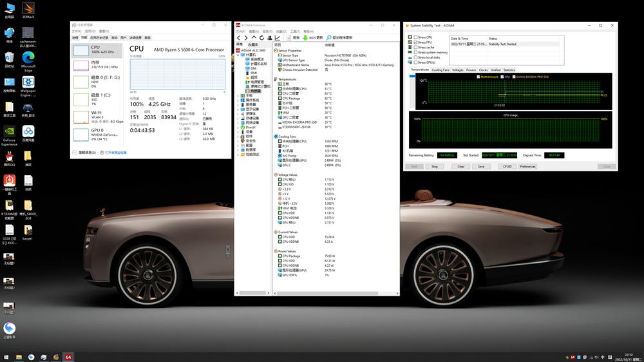Switch to the Statistics tab
This screenshot has width=644, height=362.
509,70
